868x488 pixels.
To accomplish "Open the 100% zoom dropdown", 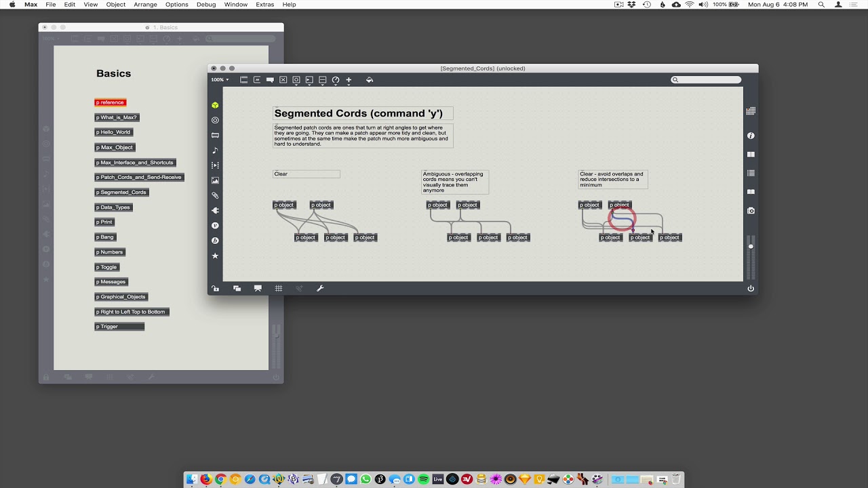I will [x=220, y=80].
